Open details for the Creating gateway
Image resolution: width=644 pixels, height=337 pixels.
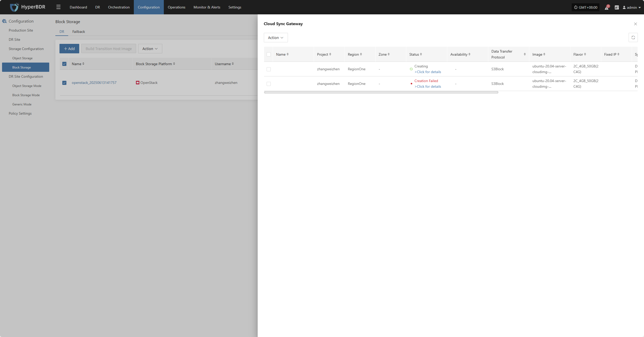click(x=428, y=72)
